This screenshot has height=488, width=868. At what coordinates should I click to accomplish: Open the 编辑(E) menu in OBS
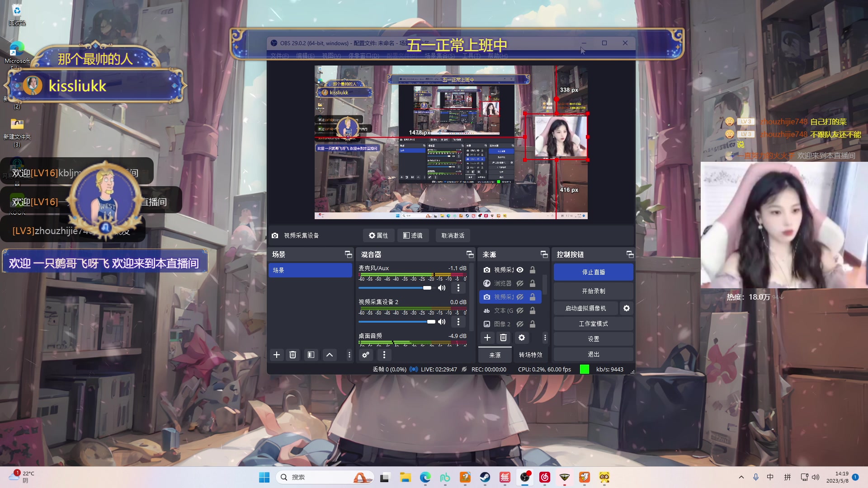click(x=305, y=56)
